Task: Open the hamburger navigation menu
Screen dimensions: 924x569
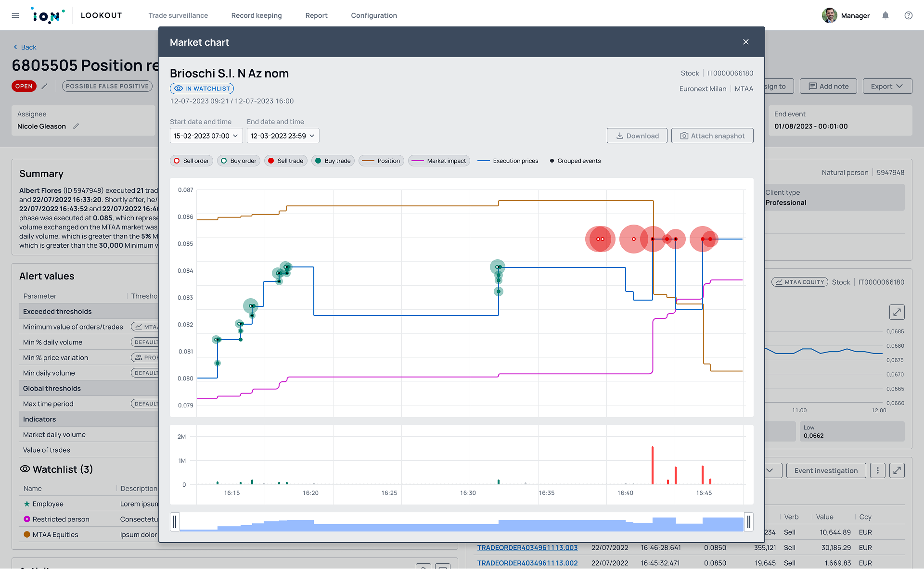Action: tap(15, 15)
